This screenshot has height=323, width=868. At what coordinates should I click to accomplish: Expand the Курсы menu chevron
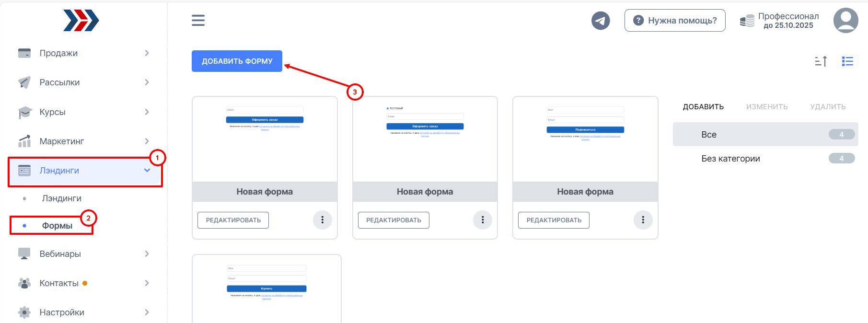click(x=147, y=112)
